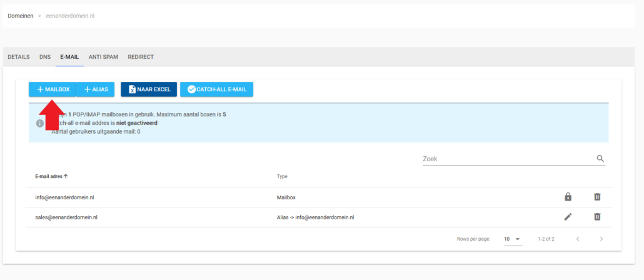The height and width of the screenshot is (280, 644).
Task: Edit the sales@eenanderdomein.nl alias with pencil icon
Action: [x=568, y=217]
